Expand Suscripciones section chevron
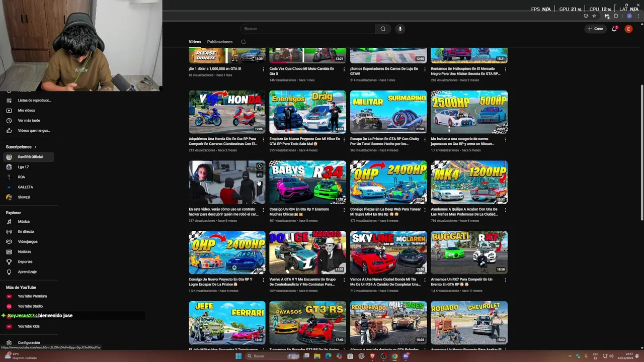644x362 pixels. [x=35, y=147]
